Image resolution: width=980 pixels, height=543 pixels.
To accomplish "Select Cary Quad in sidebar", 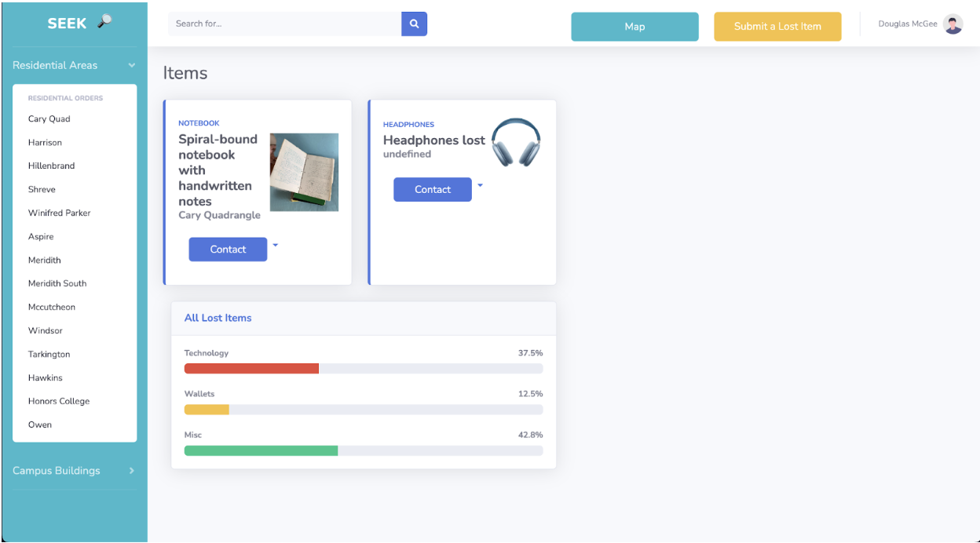I will 49,119.
